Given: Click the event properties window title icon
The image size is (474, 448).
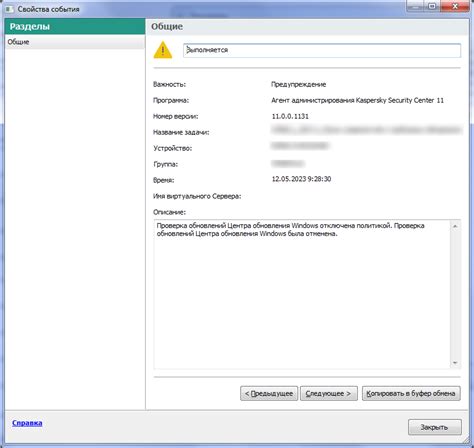Looking at the screenshot, I should point(9,9).
